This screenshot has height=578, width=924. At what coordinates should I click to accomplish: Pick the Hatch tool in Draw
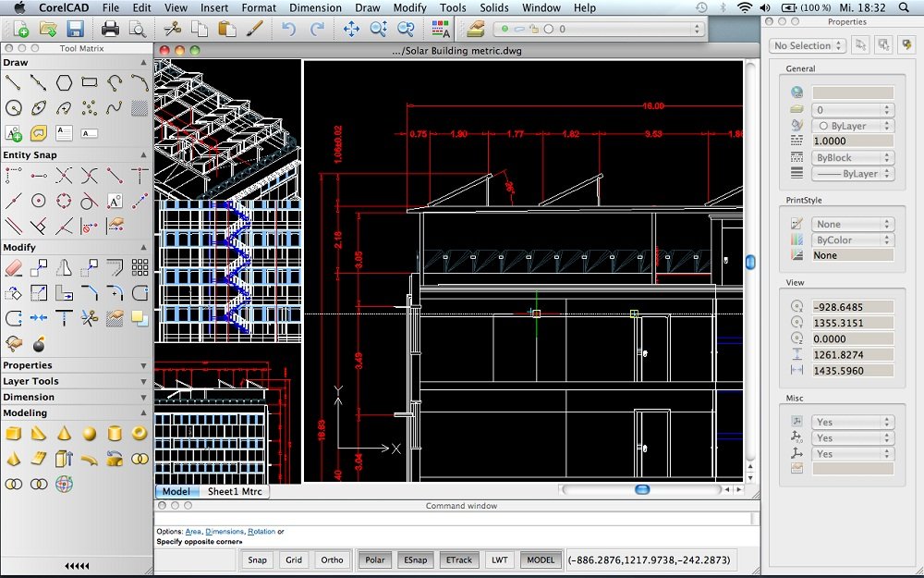pyautogui.click(x=140, y=108)
